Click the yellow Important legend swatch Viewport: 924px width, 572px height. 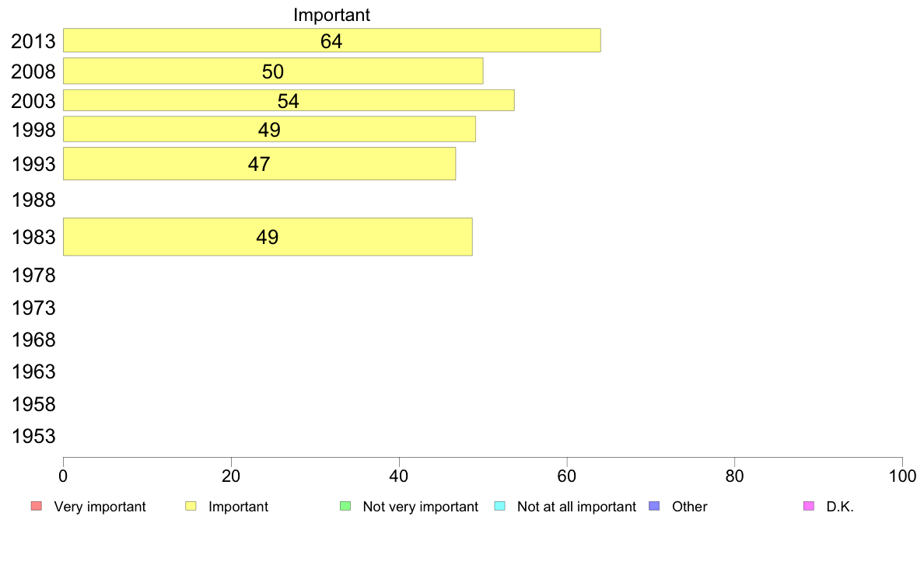(x=191, y=506)
